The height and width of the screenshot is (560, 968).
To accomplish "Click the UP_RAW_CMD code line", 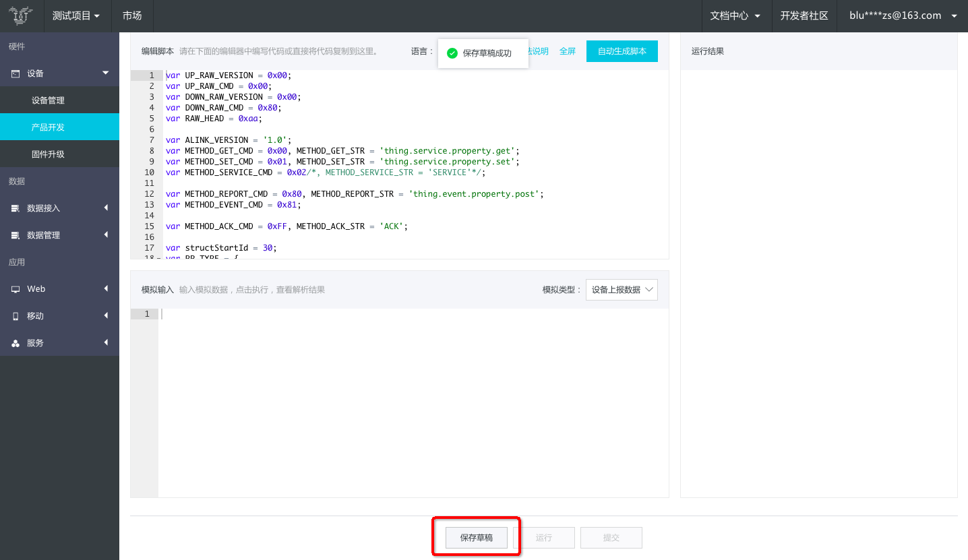I will (218, 86).
